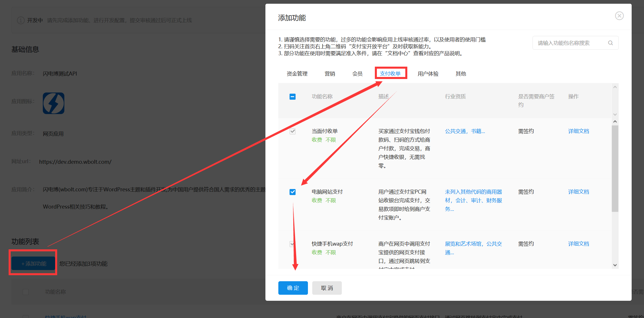
Task: Switch to the 营销 tab
Action: (330, 74)
